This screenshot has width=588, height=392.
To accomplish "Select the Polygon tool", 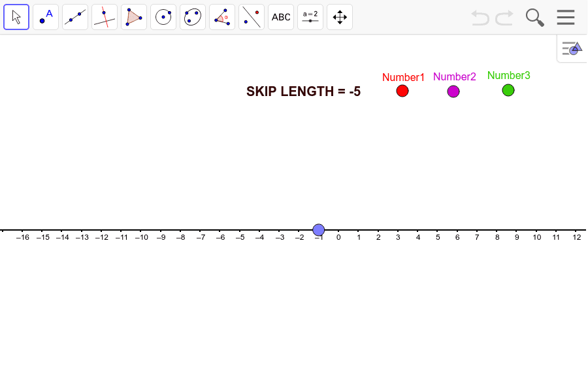I will (134, 17).
